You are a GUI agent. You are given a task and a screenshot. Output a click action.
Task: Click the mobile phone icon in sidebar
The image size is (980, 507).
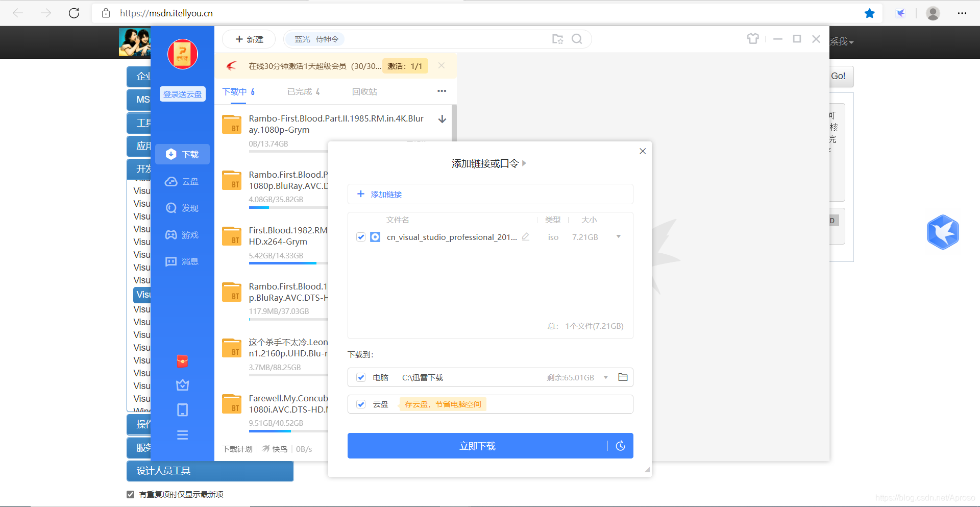[x=182, y=410]
